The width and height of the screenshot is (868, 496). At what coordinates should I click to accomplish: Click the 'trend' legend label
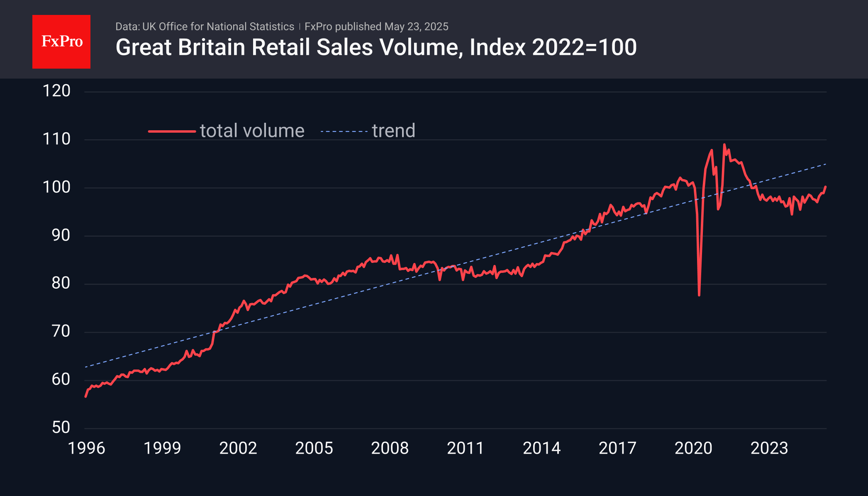point(393,131)
